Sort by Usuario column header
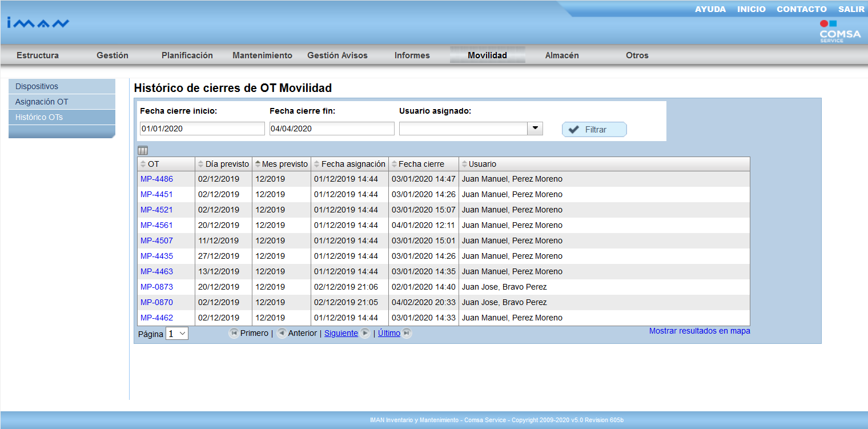Image resolution: width=868 pixels, height=429 pixels. click(x=482, y=164)
